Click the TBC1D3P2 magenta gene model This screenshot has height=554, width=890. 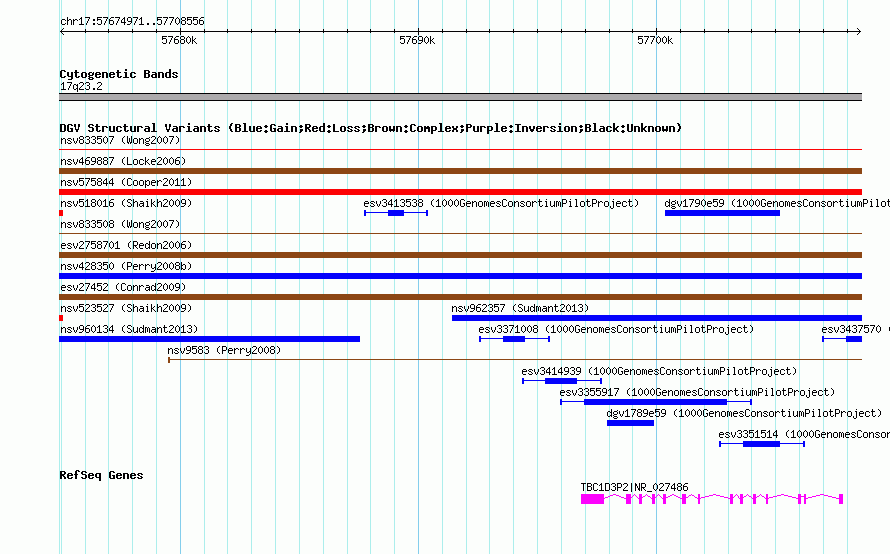click(x=712, y=499)
